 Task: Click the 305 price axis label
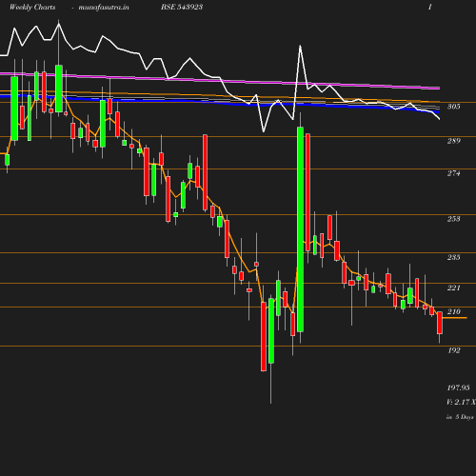tap(453, 107)
